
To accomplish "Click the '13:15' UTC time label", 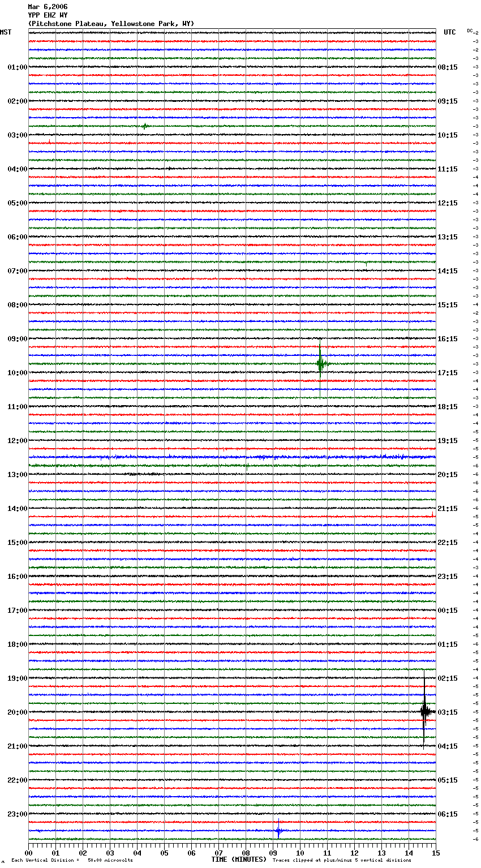I will point(448,237).
